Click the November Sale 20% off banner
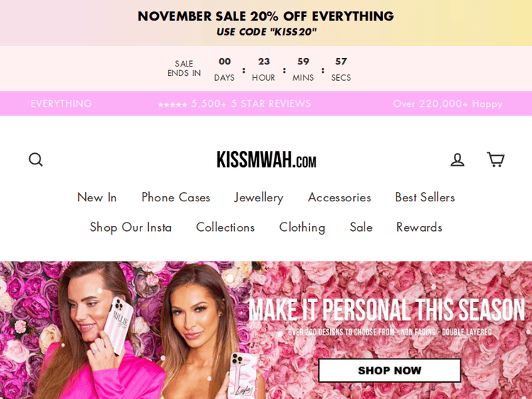This screenshot has width=532, height=399. pos(266,23)
